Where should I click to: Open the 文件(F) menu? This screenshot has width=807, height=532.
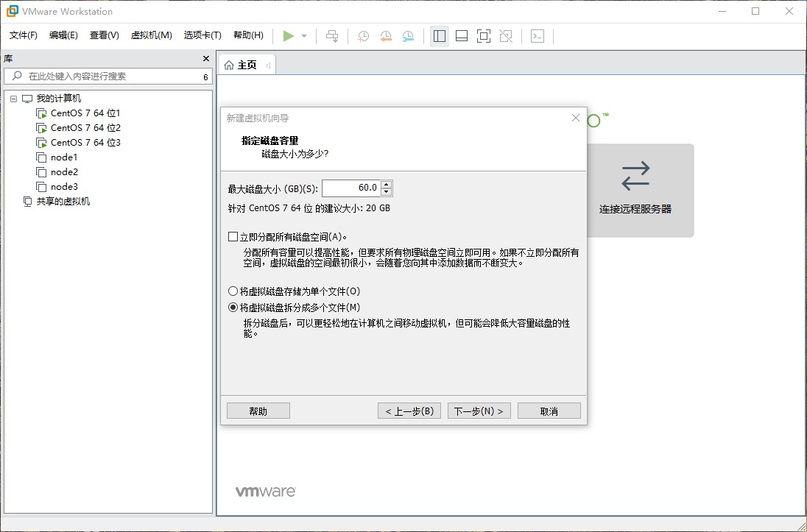pyautogui.click(x=24, y=35)
